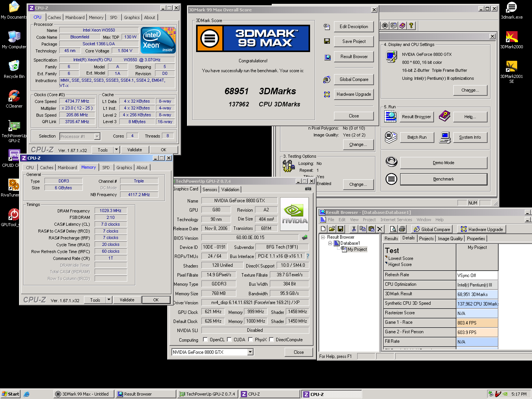Click Close in the 3DMark score dialog
Screen dimensions: 532x399
[354, 116]
